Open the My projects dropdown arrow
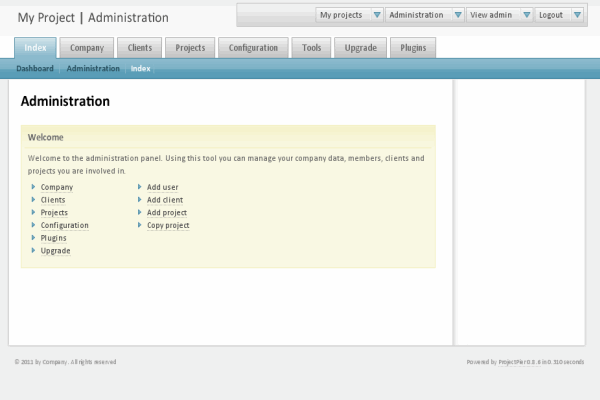The image size is (600, 400). pos(376,15)
